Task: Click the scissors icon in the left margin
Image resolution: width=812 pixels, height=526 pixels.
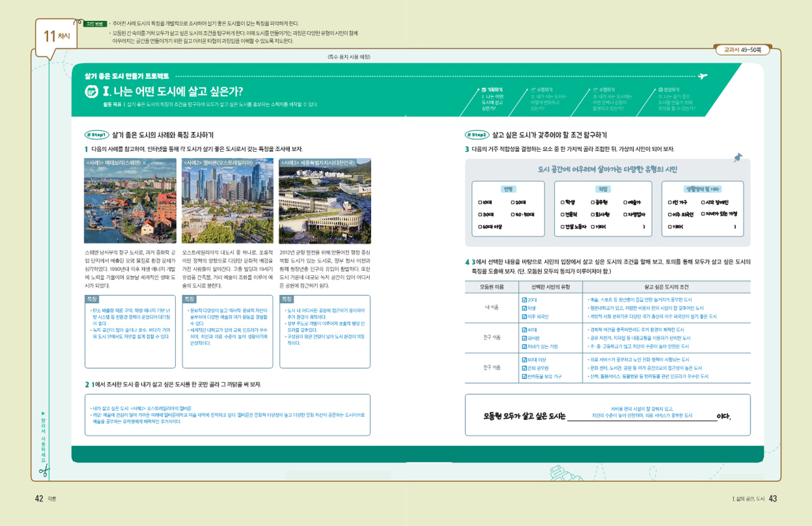Action: (44, 470)
